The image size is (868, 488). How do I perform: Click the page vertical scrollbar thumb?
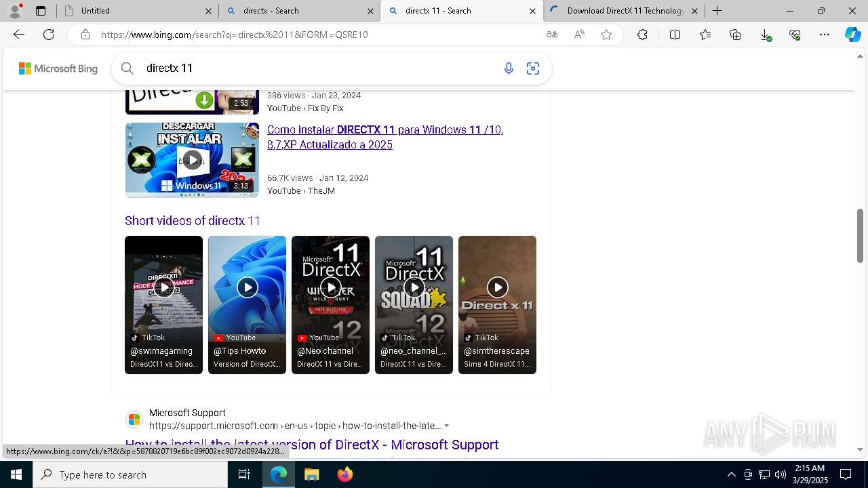pos(860,235)
